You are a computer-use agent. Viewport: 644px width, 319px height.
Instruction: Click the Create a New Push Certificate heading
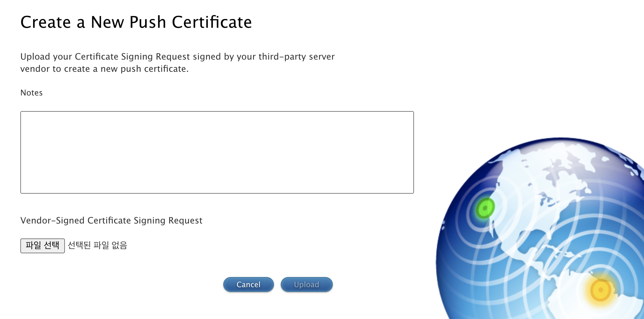(136, 22)
